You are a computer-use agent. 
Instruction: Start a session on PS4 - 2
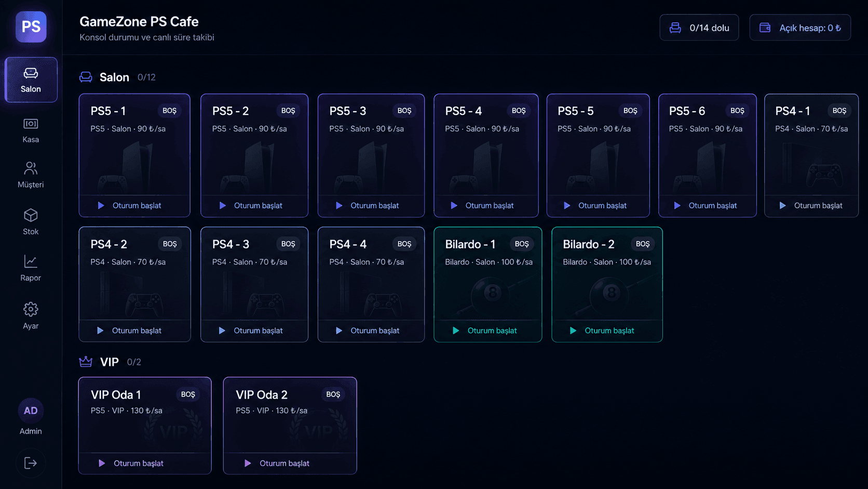point(134,331)
